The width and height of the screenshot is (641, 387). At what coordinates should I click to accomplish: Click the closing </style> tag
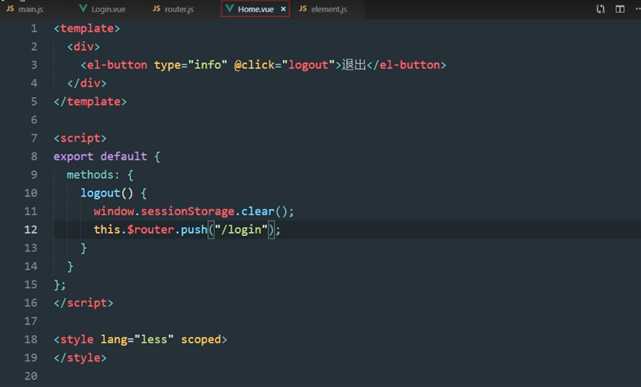[x=80, y=358]
